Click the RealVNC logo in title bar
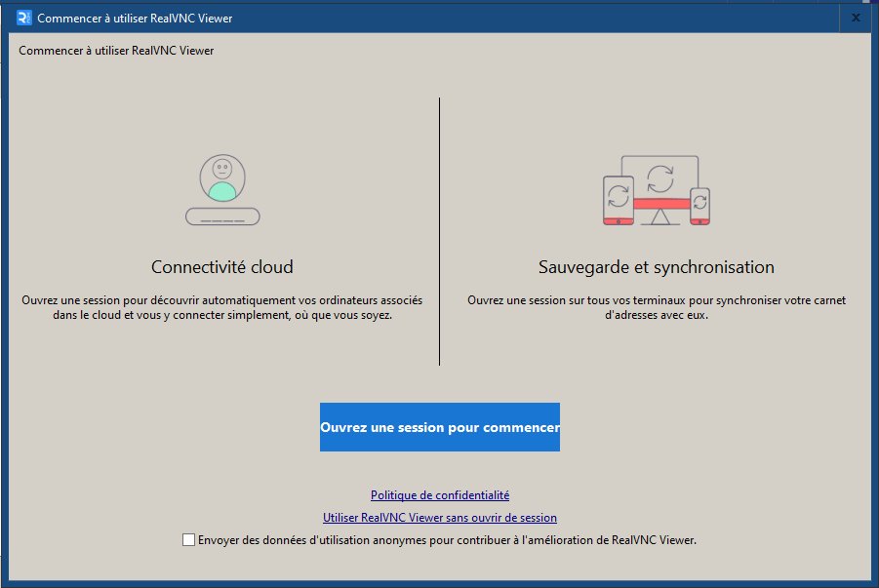879x588 pixels. [24, 18]
